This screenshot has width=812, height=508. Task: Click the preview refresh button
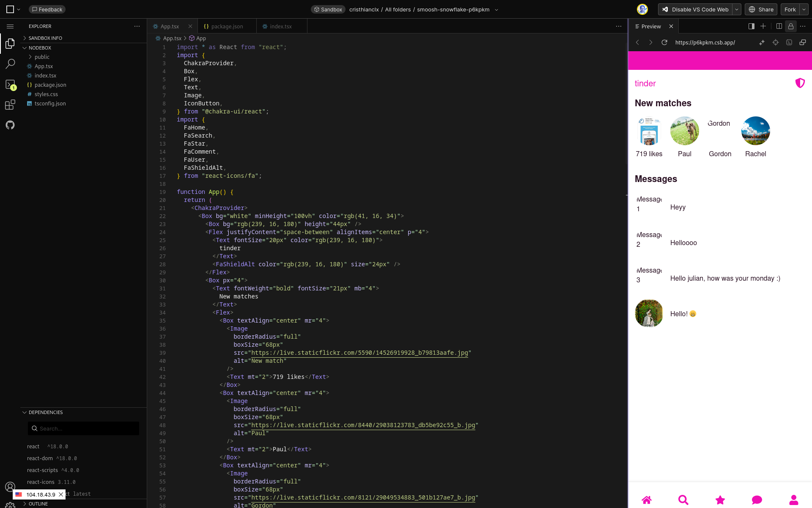(x=664, y=42)
